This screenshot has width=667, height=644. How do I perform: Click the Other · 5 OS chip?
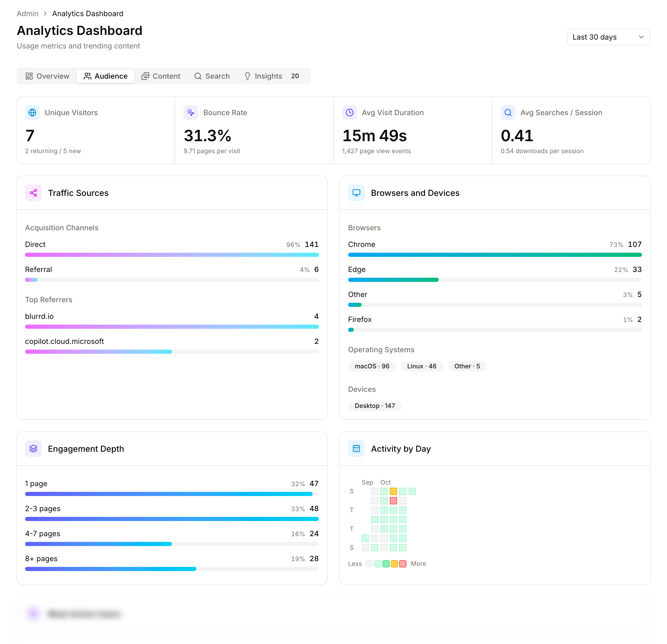click(x=467, y=366)
